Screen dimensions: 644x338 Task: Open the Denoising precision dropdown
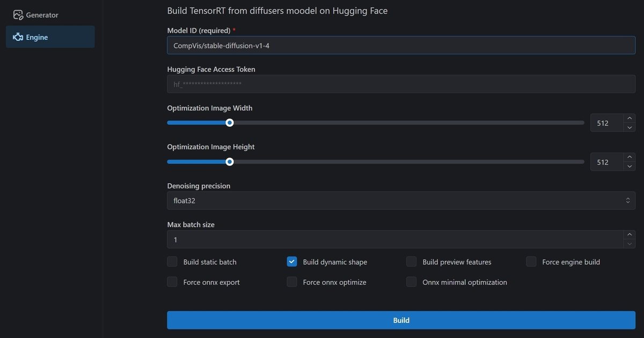(401, 200)
